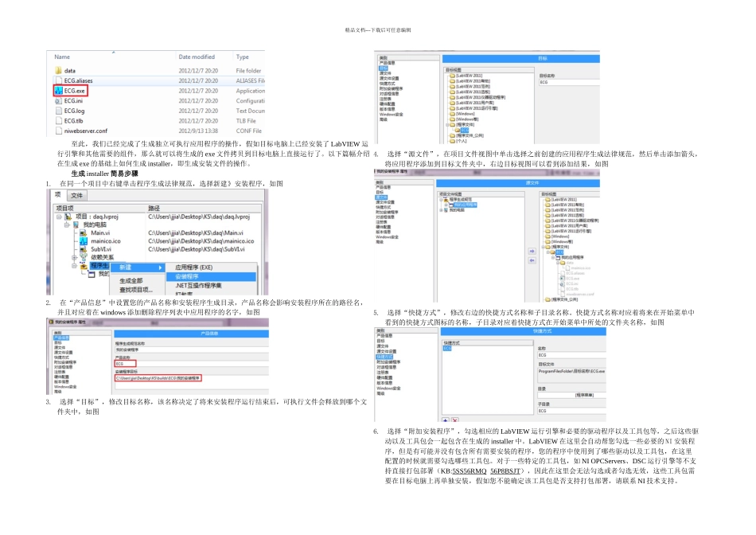Viewport: 756px width, 535px height.
Task: Click the 路径 column header in project tree
Action: (x=205, y=209)
